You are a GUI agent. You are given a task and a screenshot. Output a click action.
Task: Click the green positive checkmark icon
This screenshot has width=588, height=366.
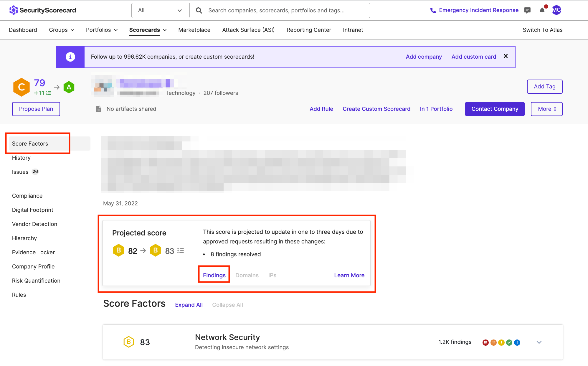point(509,342)
